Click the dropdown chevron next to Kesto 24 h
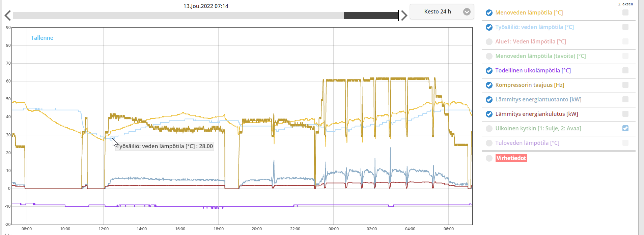The width and height of the screenshot is (644, 235). point(467,12)
